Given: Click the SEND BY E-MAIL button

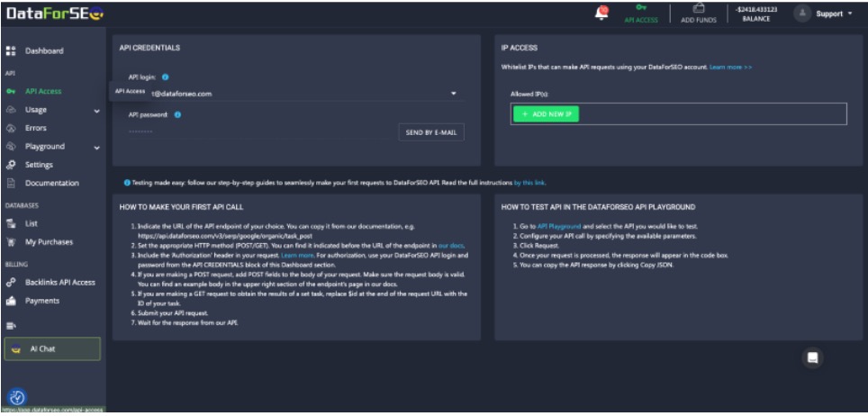Looking at the screenshot, I should [x=431, y=132].
